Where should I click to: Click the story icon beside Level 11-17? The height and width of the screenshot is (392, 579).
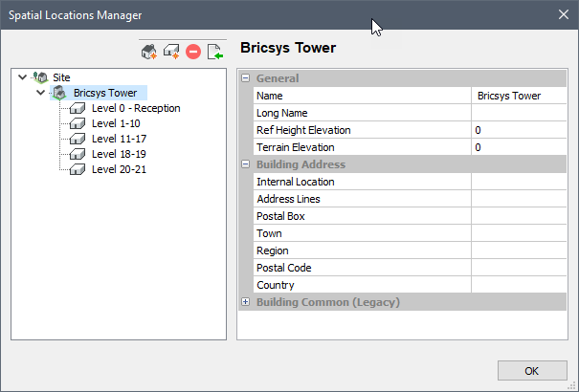78,139
